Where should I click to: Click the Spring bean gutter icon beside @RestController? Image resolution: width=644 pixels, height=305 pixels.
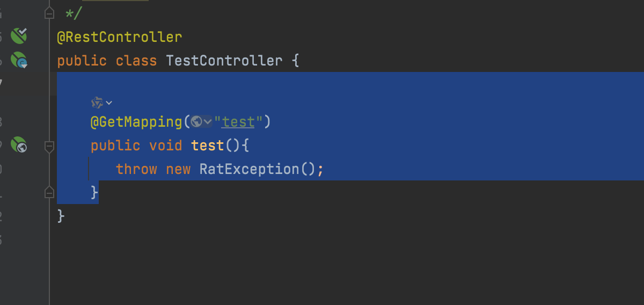(19, 36)
